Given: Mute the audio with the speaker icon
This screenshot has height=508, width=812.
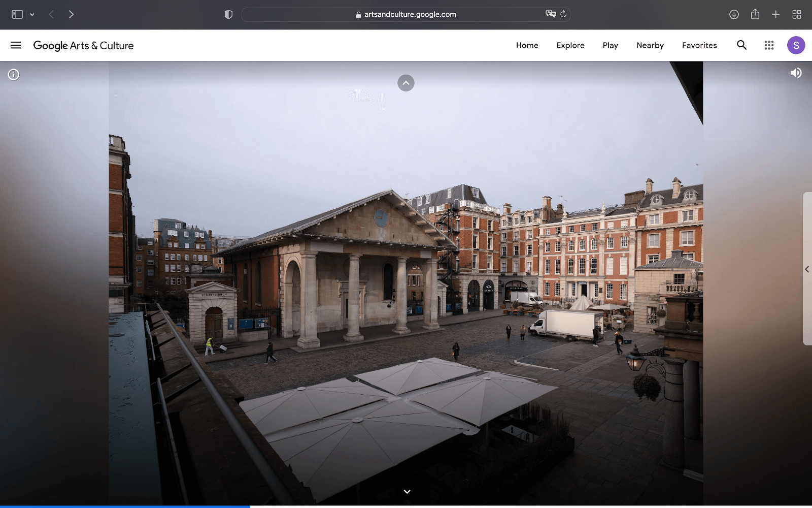Looking at the screenshot, I should point(796,73).
